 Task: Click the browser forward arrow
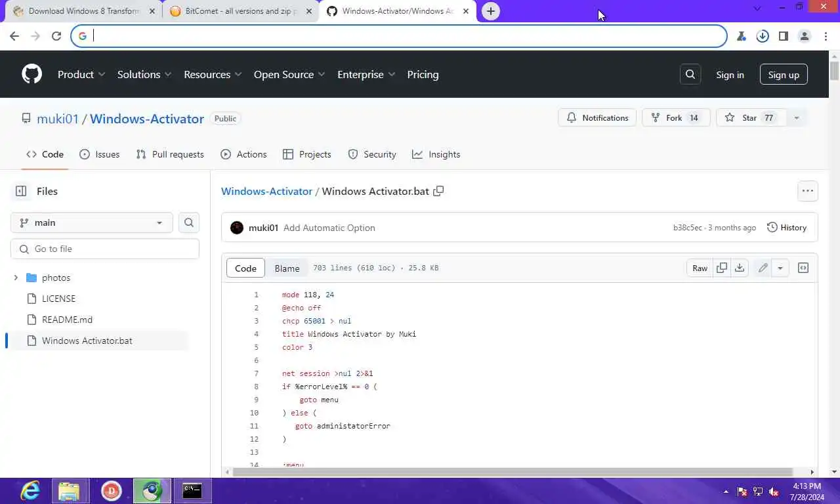pyautogui.click(x=35, y=36)
